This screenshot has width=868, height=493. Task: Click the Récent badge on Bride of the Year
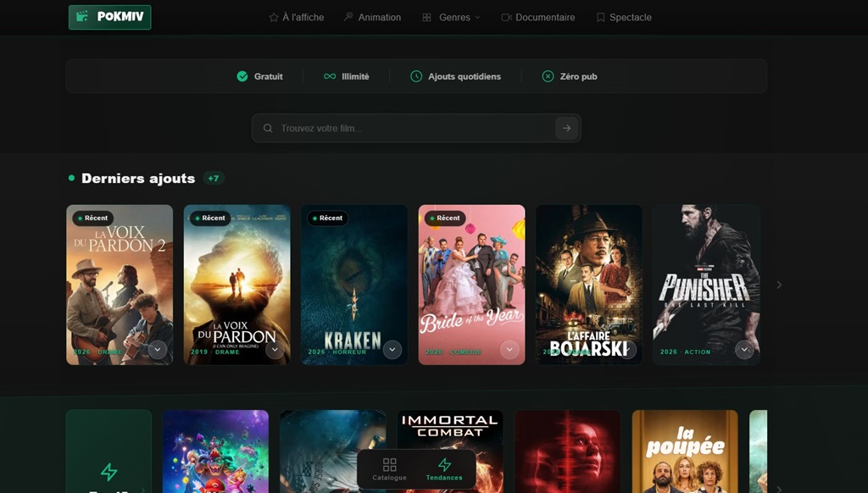tap(445, 218)
